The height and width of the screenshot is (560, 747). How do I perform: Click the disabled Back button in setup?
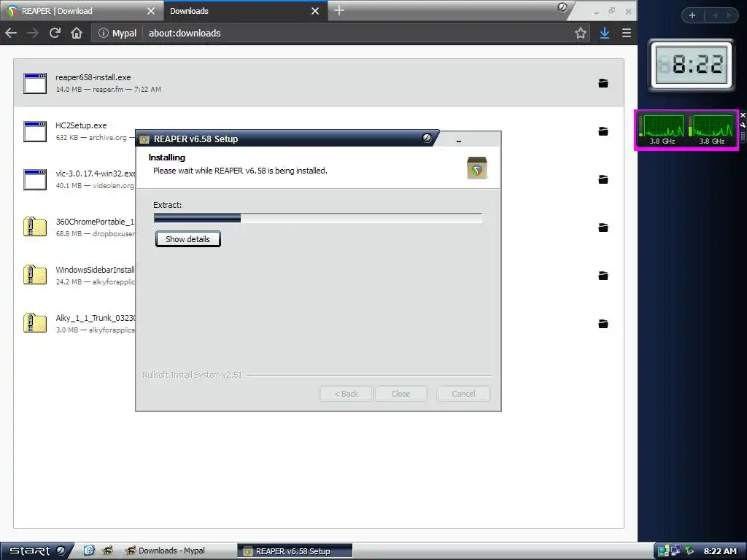(x=346, y=394)
